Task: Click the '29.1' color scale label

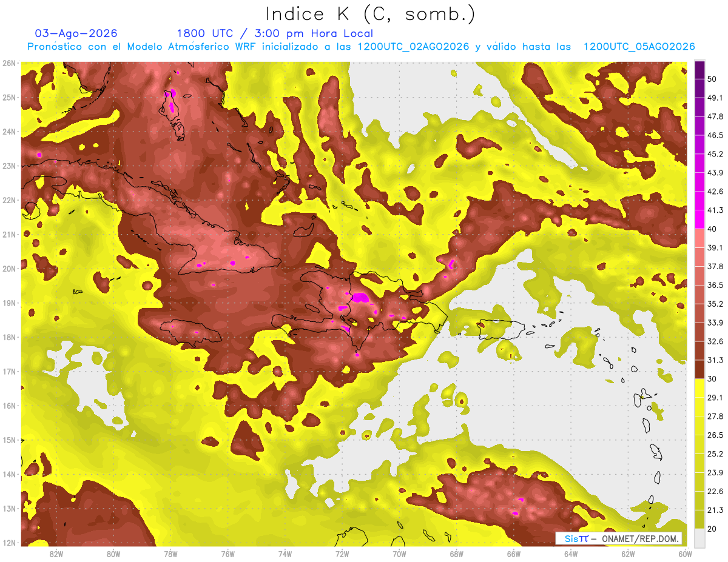Action: 715,397
